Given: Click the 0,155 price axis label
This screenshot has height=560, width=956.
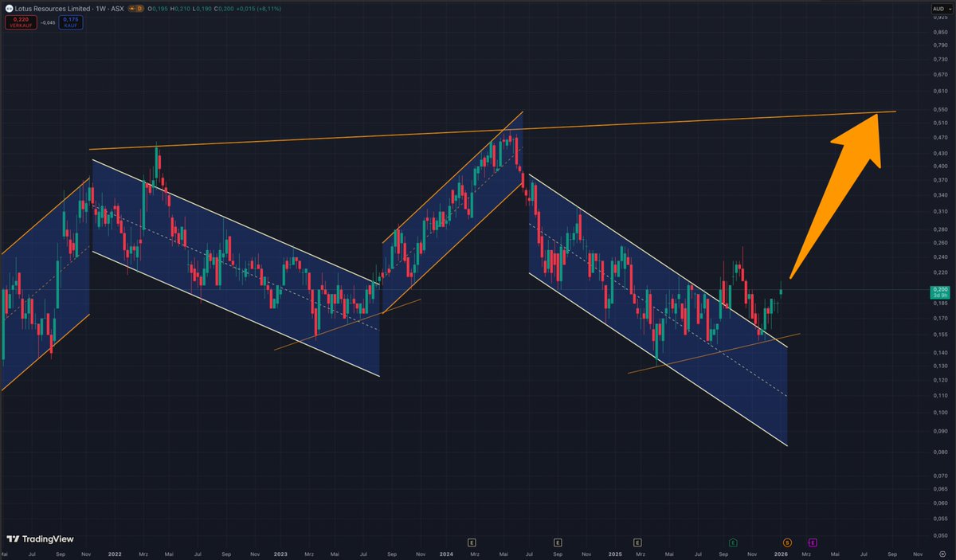Looking at the screenshot, I should pyautogui.click(x=939, y=335).
